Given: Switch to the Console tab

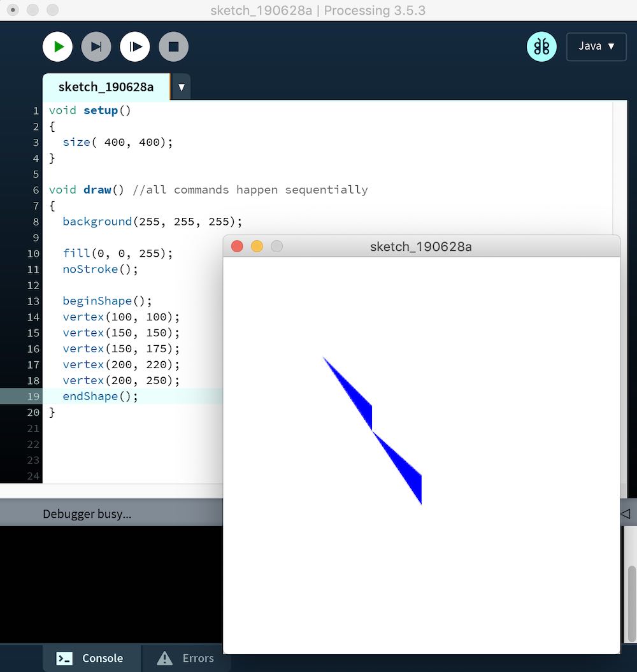Looking at the screenshot, I should (x=91, y=658).
